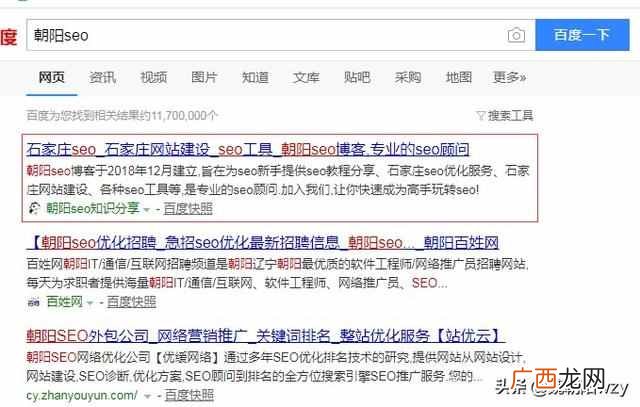The height and width of the screenshot is (407, 640).
Task: Click the 百姓网 source link
Action: [64, 302]
